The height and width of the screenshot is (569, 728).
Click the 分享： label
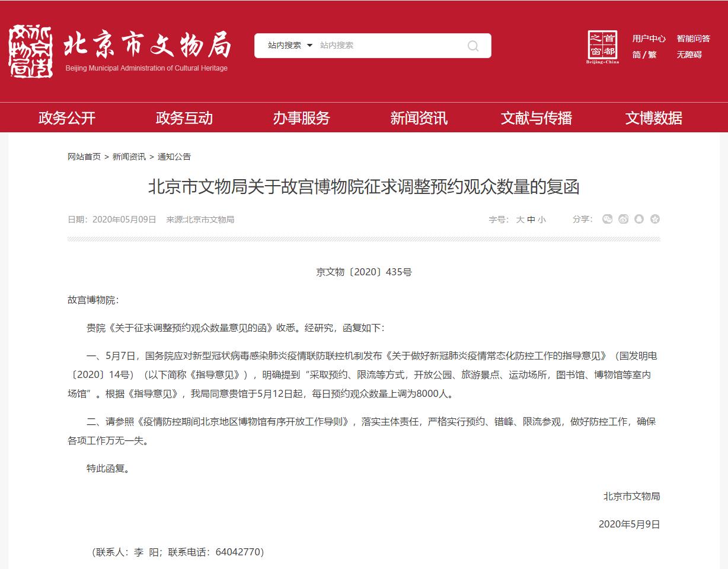(583, 219)
